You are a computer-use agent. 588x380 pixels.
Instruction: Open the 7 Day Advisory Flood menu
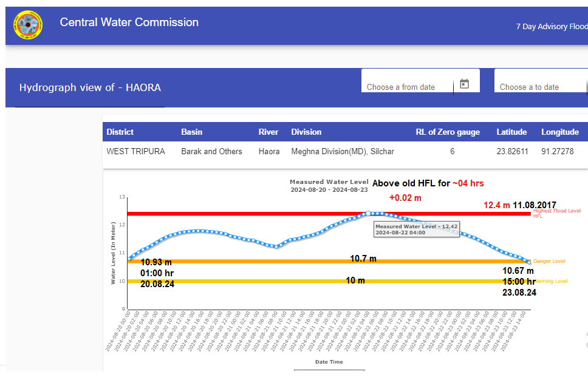pos(551,26)
